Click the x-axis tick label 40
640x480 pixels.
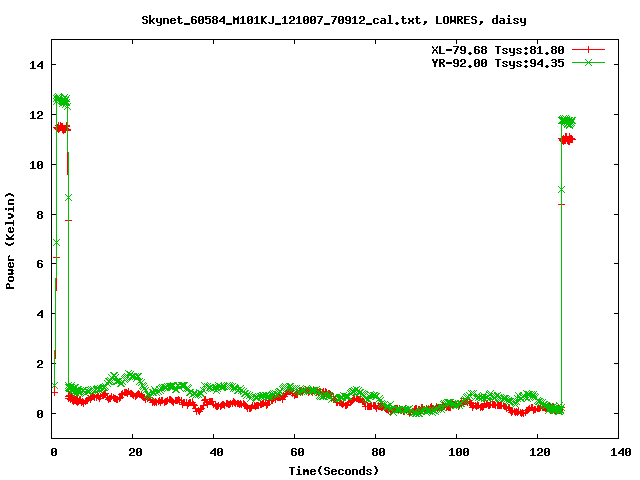tap(216, 452)
